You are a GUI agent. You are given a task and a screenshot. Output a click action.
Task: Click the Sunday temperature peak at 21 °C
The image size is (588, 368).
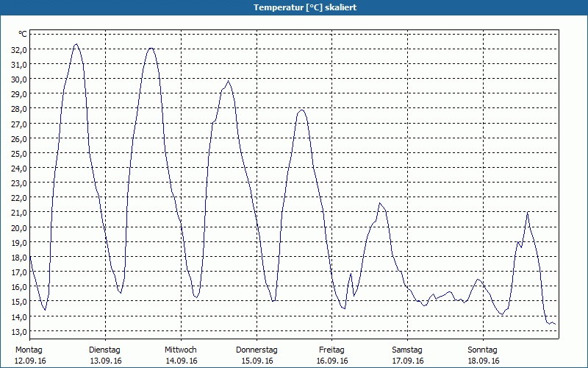[528, 213]
